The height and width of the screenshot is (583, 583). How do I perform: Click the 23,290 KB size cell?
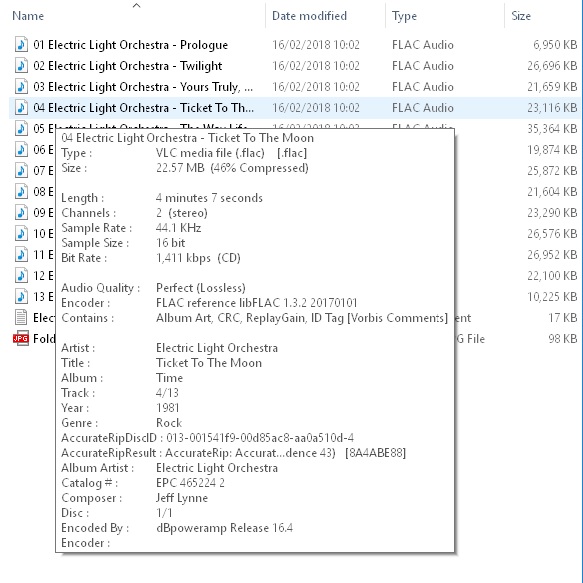click(x=552, y=213)
